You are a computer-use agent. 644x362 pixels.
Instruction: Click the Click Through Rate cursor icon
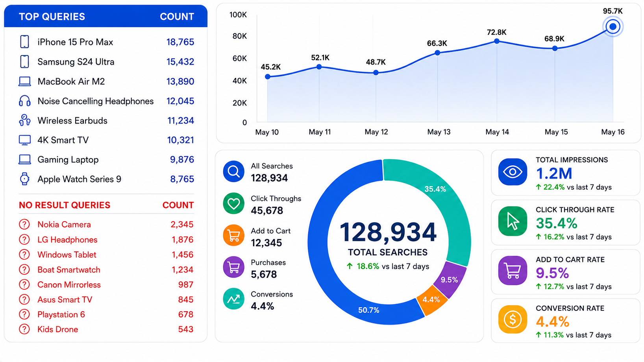coord(513,221)
